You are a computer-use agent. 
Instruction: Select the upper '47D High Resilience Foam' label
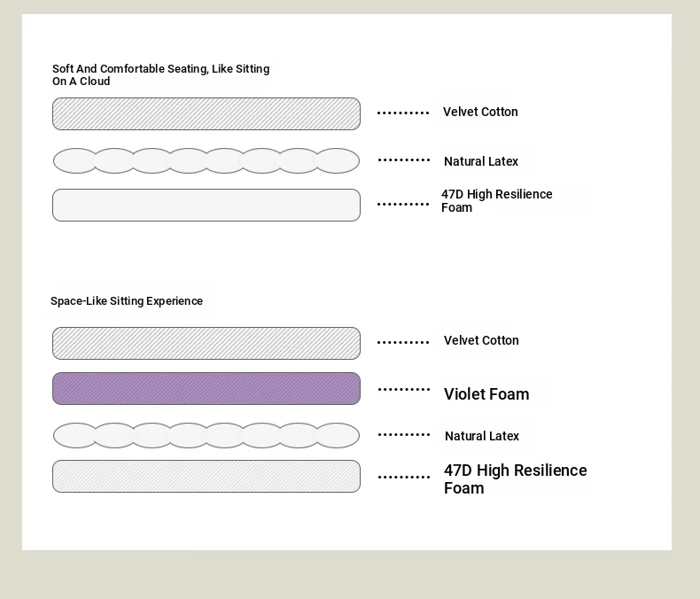[497, 201]
